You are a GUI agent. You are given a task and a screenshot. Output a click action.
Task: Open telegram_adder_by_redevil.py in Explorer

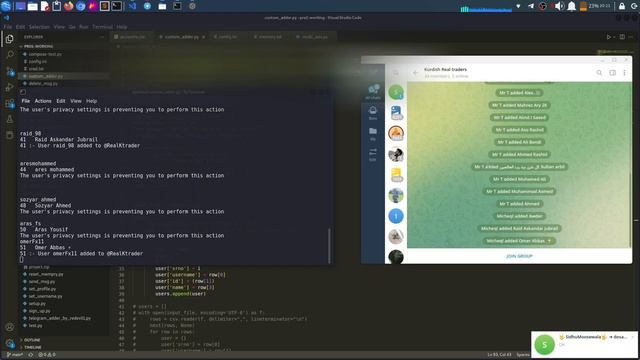(x=60, y=318)
